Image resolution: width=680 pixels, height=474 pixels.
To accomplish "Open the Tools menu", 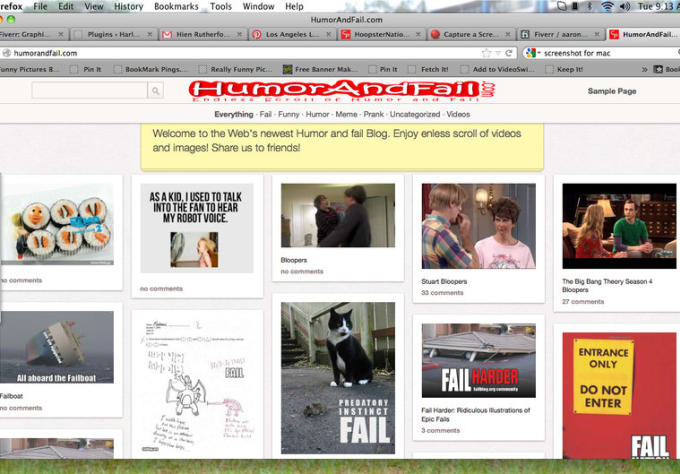I will (221, 7).
